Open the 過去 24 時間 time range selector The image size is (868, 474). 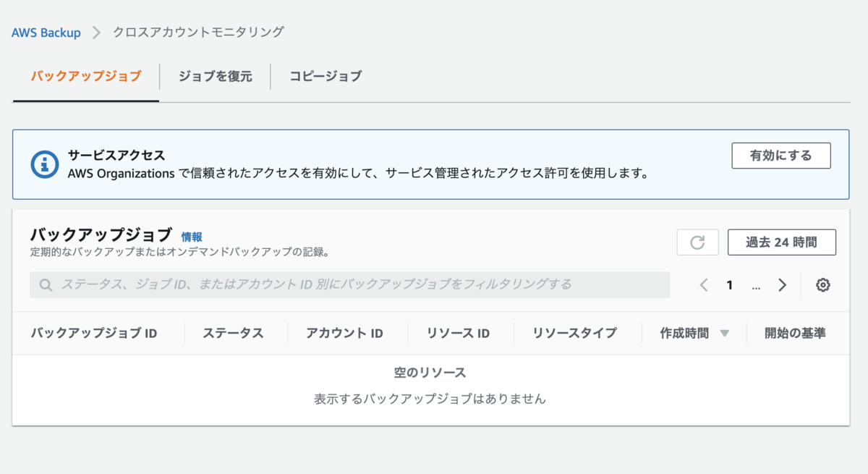782,242
